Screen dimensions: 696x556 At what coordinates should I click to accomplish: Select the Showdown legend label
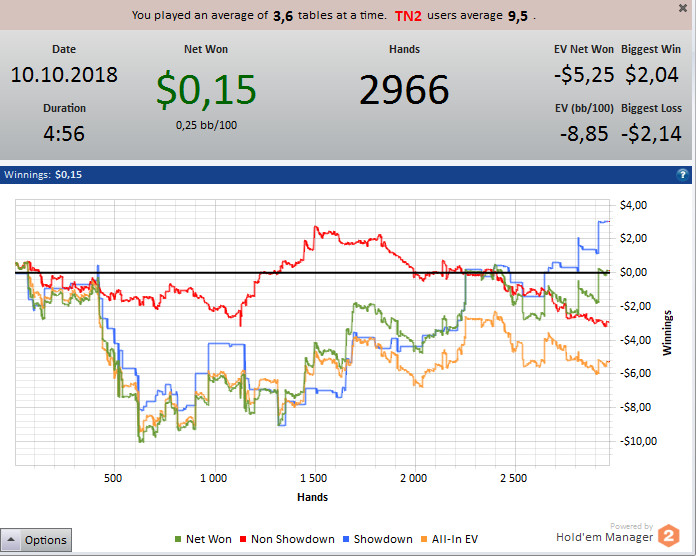tap(383, 539)
